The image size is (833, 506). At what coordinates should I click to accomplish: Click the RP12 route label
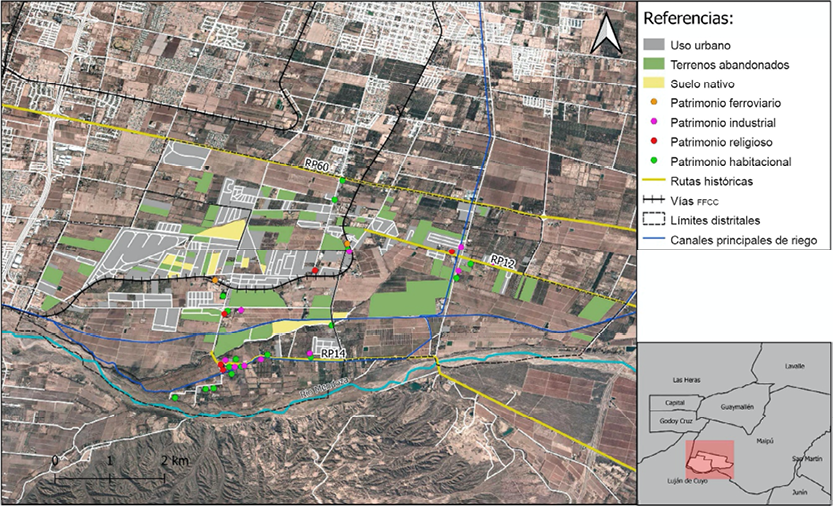pyautogui.click(x=504, y=260)
